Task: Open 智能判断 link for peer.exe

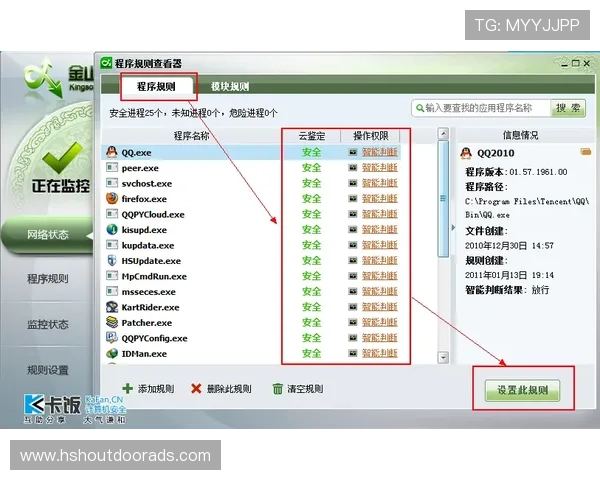Action: click(x=380, y=167)
